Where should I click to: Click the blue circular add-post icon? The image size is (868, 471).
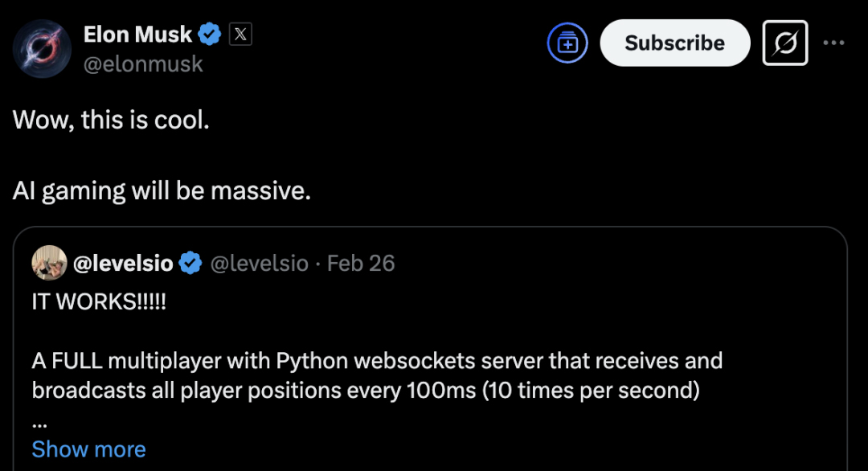[567, 43]
